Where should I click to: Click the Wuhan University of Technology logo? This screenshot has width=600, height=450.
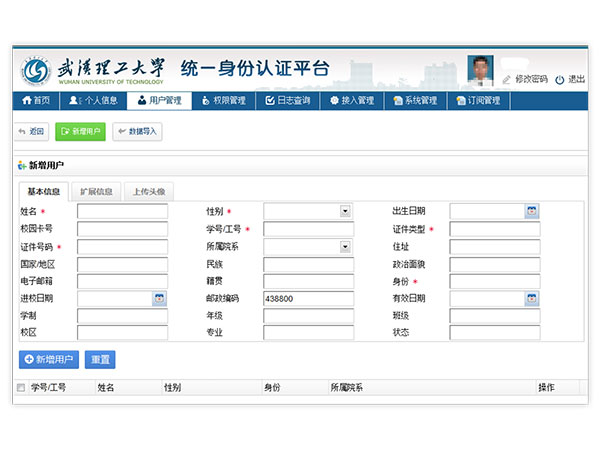pos(37,71)
